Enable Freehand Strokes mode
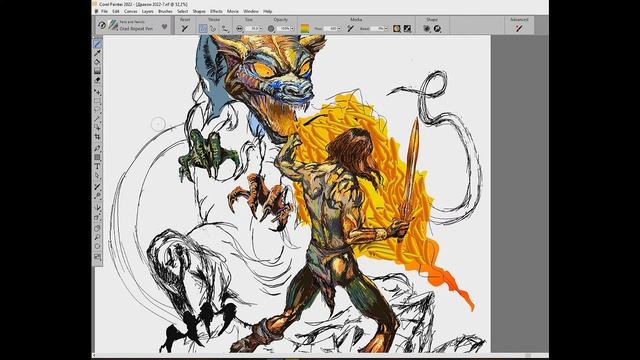 (203, 29)
